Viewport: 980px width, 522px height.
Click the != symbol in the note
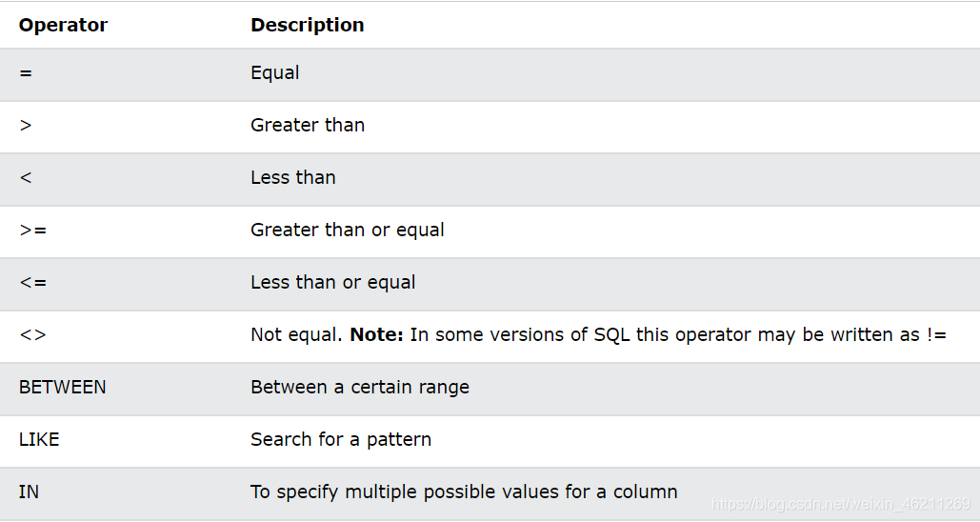pyautogui.click(x=935, y=335)
